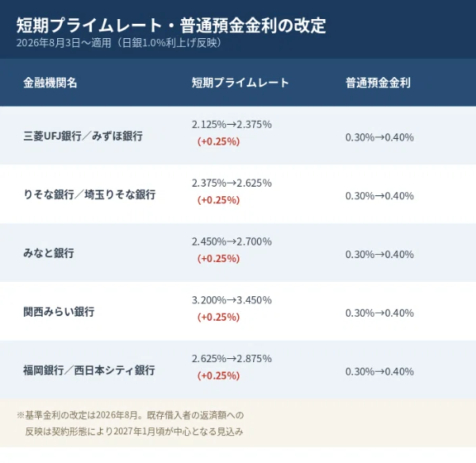The width and height of the screenshot is (476, 463).
Task: Click the 関西みらい銀行 row name
Action: pyautogui.click(x=59, y=311)
